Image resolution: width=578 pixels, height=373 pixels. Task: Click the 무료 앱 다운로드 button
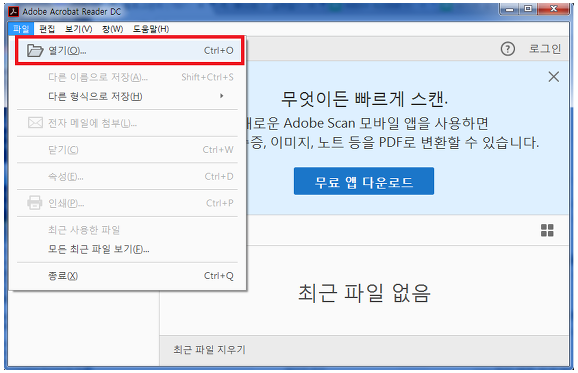(x=364, y=181)
